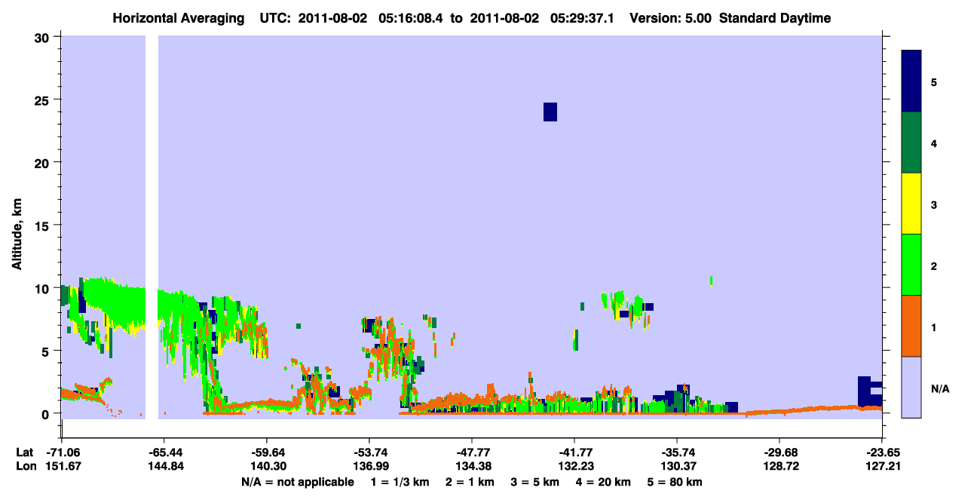This screenshot has height=503, width=980.
Task: Click 'Standard Daytime' in the title
Action: click(773, 18)
